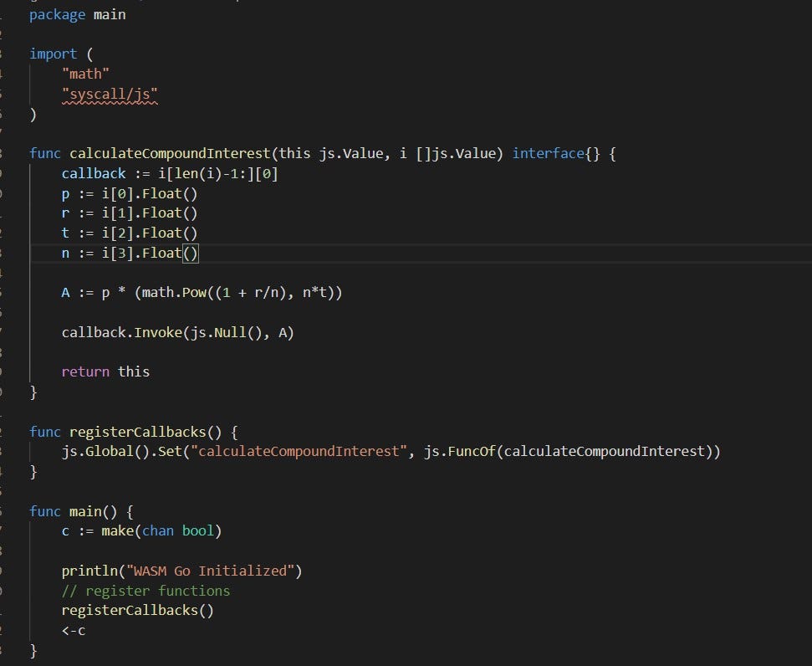This screenshot has height=666, width=812.
Task: Click 'func registerCallbacks() {' declaration
Action: coord(134,433)
